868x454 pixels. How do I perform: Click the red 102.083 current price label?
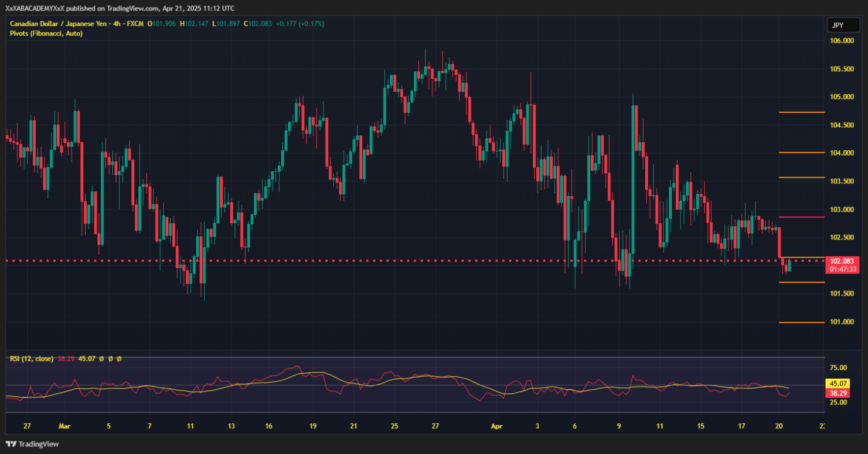tap(843, 261)
